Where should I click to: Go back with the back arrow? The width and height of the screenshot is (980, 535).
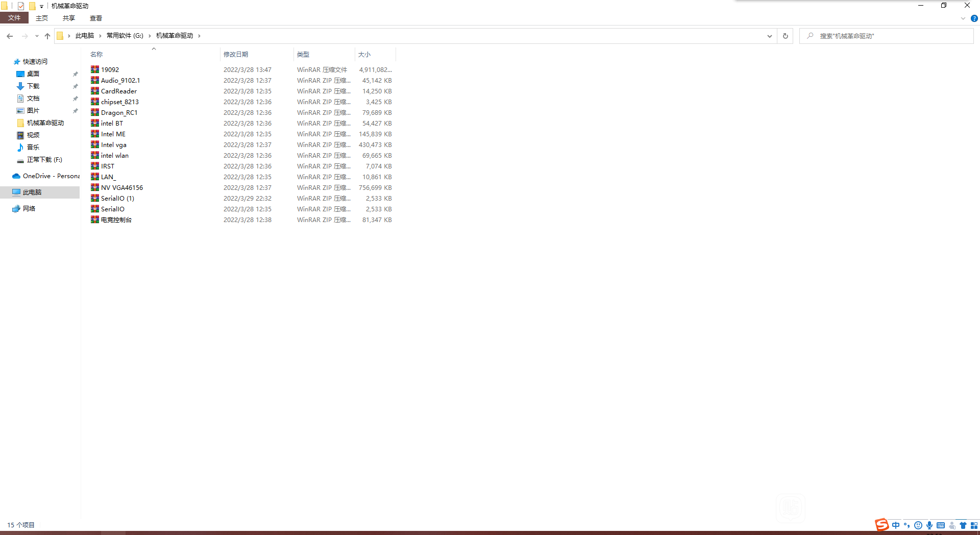10,36
